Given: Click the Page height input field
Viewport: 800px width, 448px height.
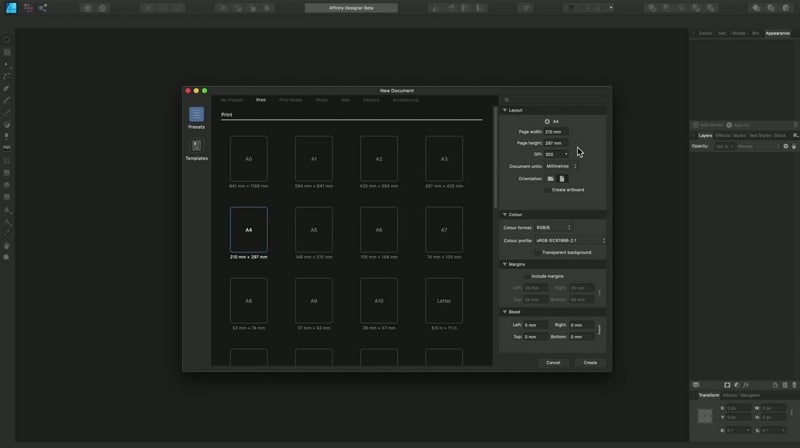Looking at the screenshot, I should point(556,143).
